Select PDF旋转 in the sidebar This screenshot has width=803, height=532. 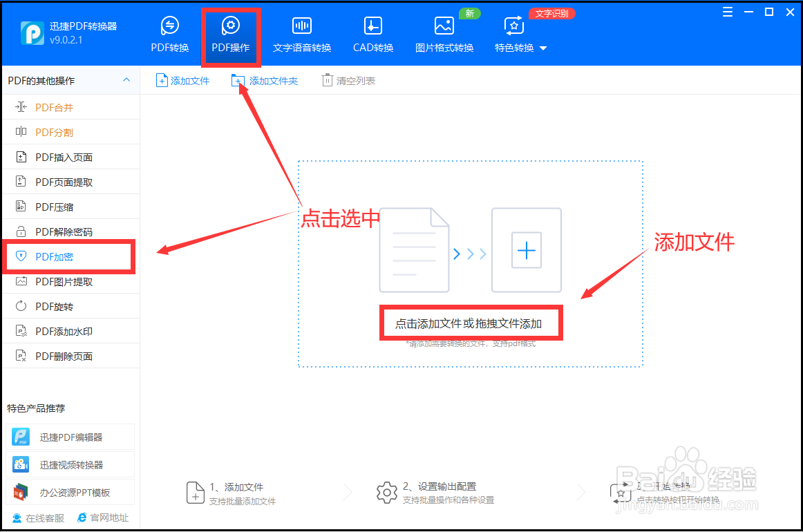coord(70,306)
